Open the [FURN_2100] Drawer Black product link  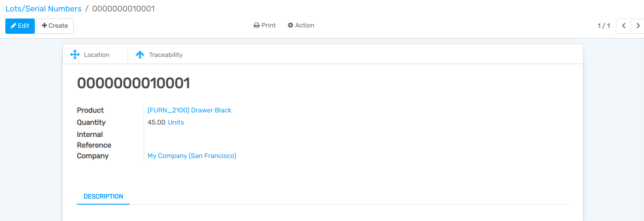pos(189,110)
